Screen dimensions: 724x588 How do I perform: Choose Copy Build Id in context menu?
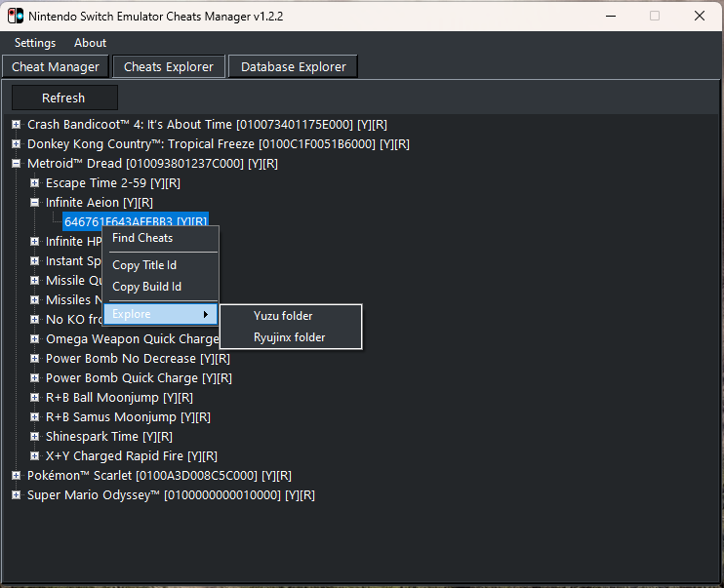160,287
